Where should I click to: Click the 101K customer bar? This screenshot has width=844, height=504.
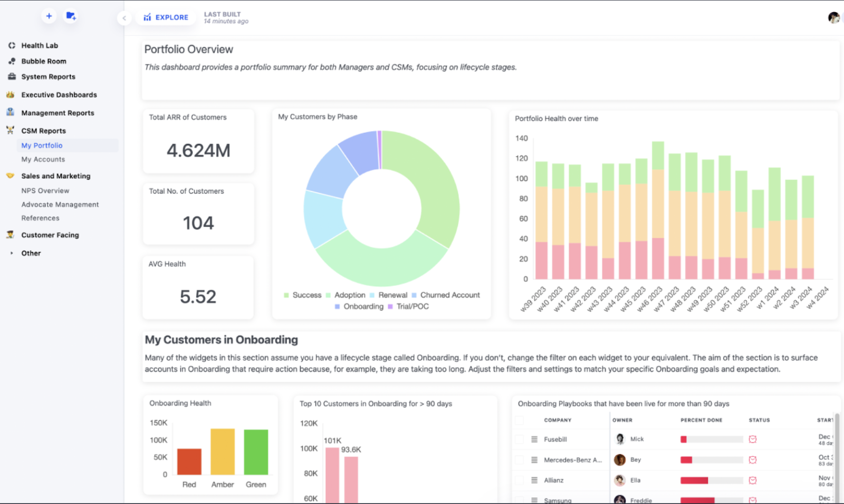point(332,475)
